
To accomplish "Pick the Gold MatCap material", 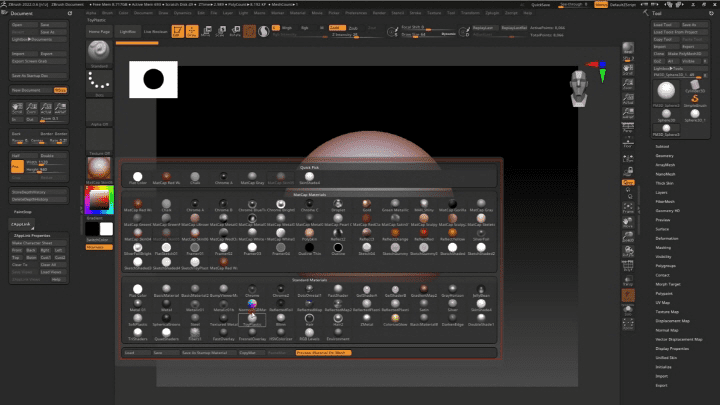I will click(366, 204).
